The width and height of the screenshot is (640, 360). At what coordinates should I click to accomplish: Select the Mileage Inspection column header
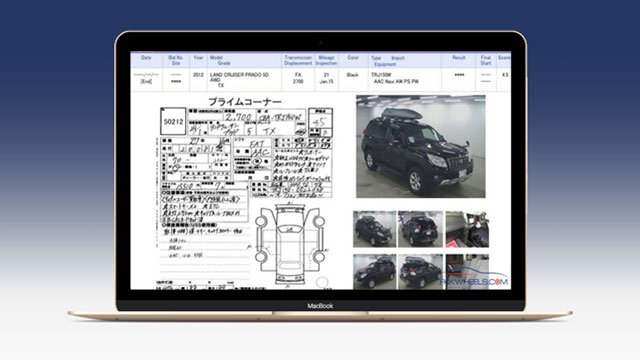[327, 60]
